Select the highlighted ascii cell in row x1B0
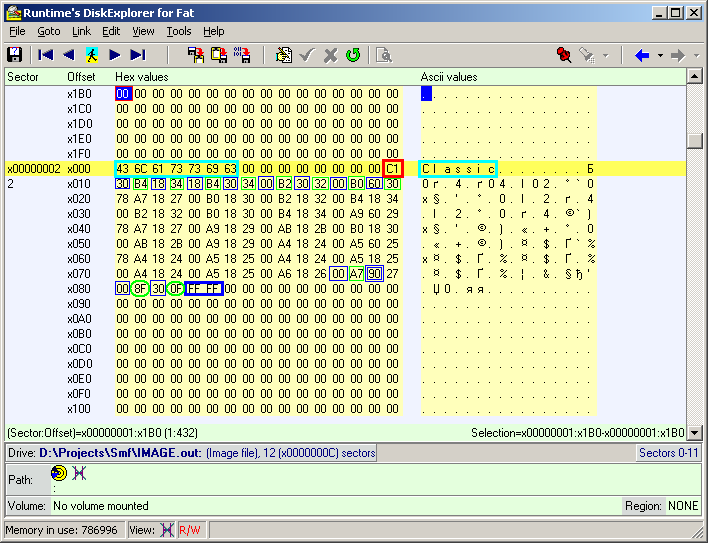 [426, 93]
